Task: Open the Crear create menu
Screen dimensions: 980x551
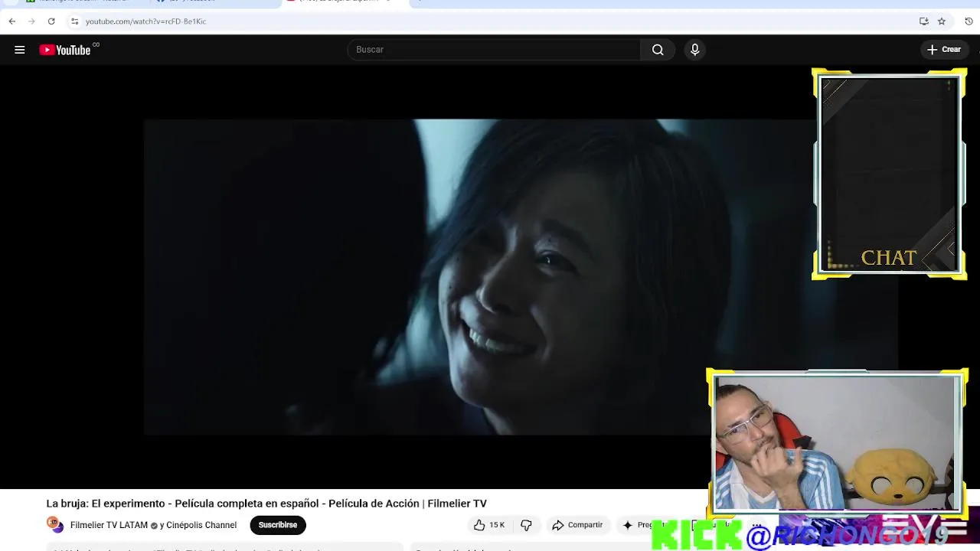Action: pos(943,50)
